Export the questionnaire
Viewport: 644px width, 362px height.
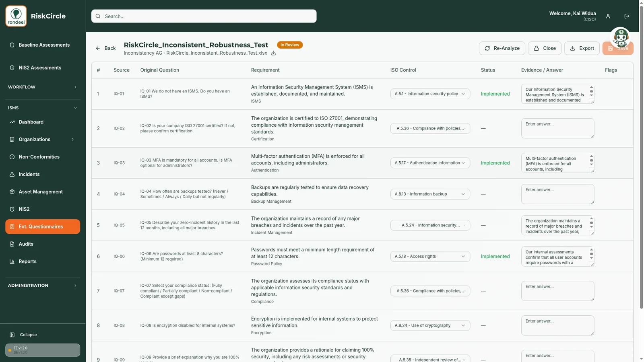[x=582, y=48]
